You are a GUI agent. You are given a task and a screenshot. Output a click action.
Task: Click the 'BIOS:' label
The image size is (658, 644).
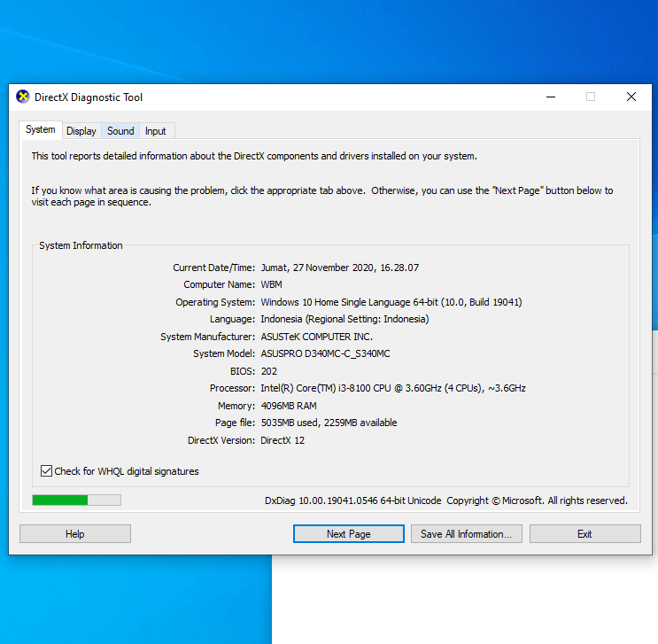coord(243,371)
